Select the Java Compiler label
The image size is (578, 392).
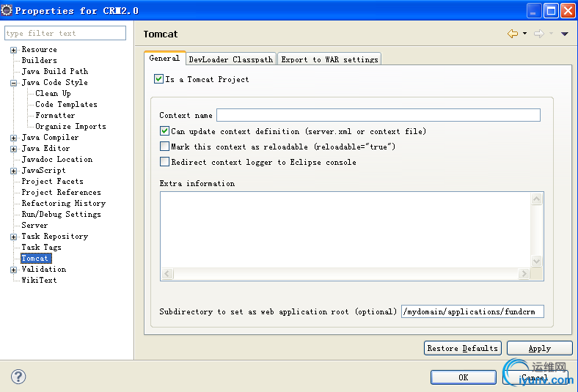(50, 137)
